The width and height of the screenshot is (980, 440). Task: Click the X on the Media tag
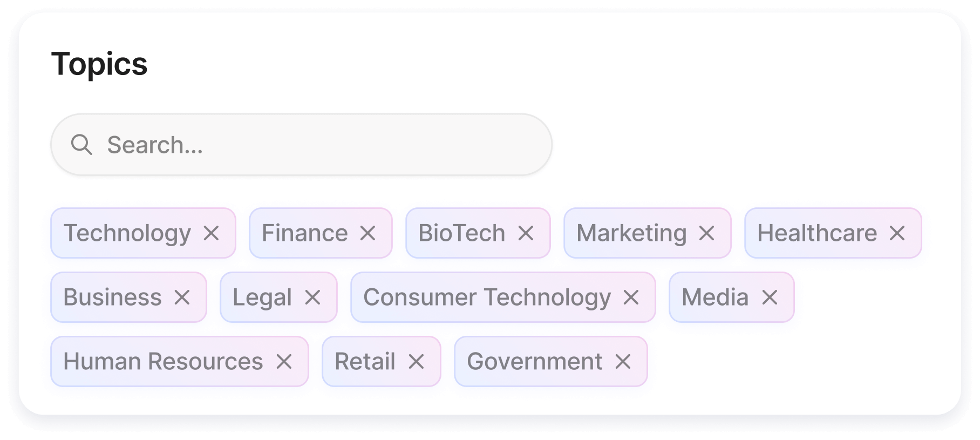[x=770, y=297]
